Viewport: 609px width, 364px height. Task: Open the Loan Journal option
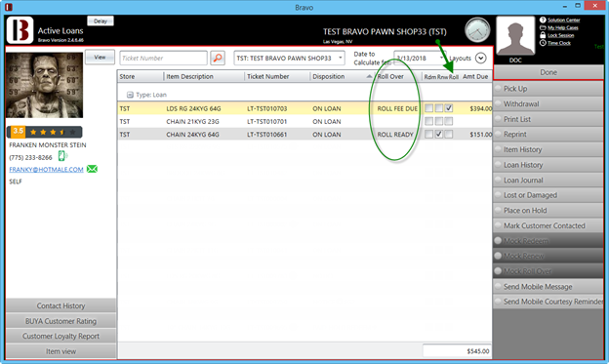[x=548, y=180]
